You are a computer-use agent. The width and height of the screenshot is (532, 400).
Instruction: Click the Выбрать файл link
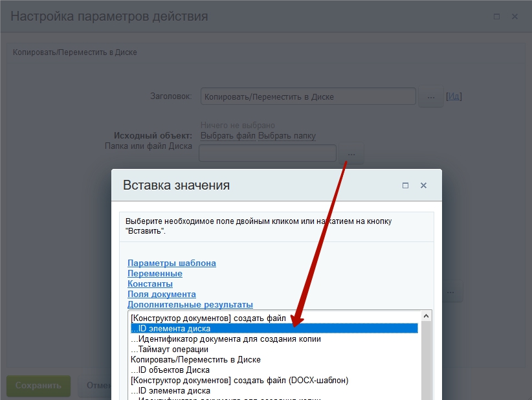pyautogui.click(x=228, y=136)
